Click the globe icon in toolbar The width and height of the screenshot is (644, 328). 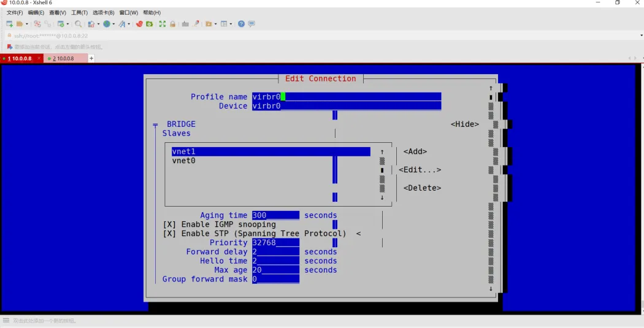[x=107, y=24]
